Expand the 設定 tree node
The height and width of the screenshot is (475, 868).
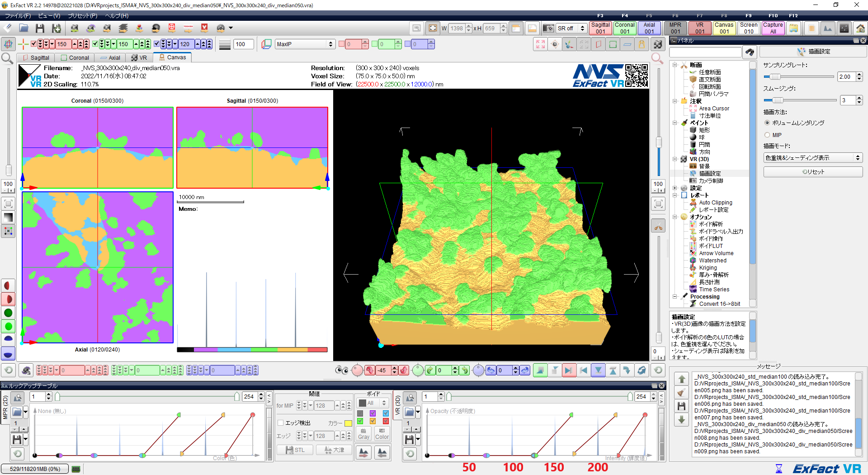[675, 188]
